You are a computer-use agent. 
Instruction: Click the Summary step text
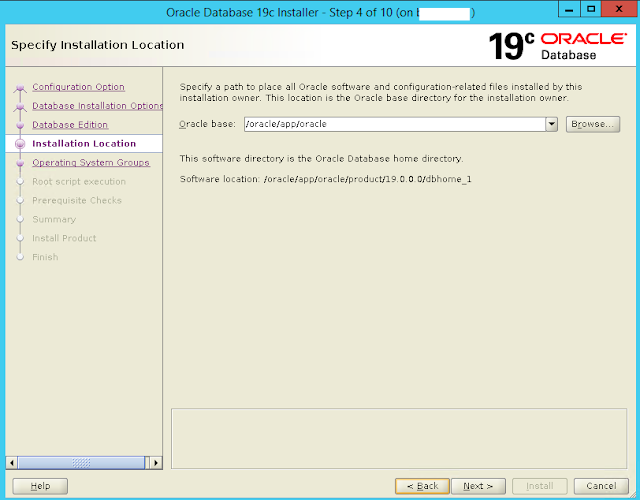(54, 220)
